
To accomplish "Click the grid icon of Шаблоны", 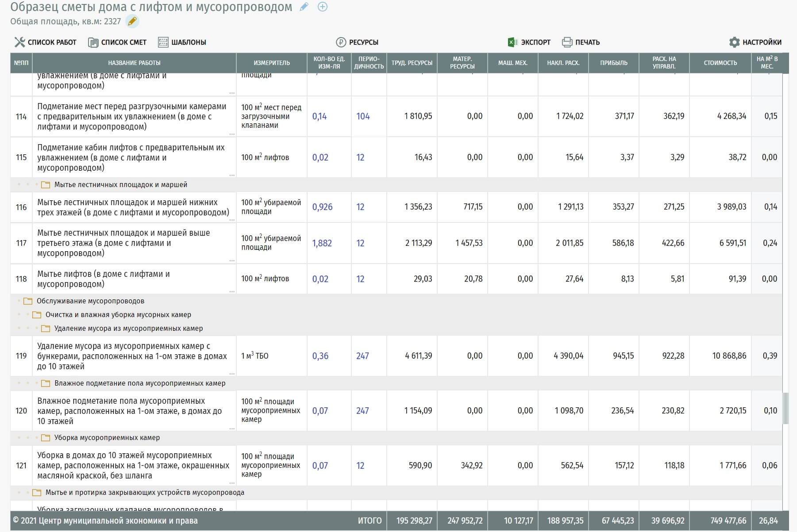I will (x=163, y=42).
